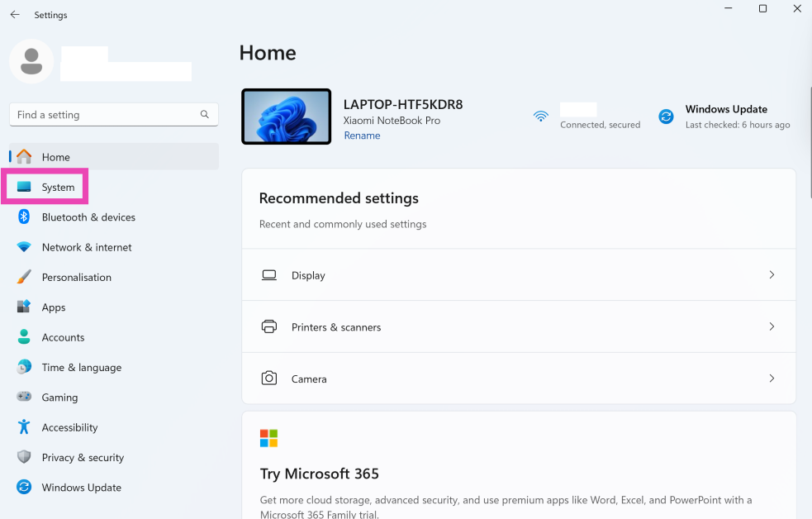Click the Gaming controller icon

[24, 398]
